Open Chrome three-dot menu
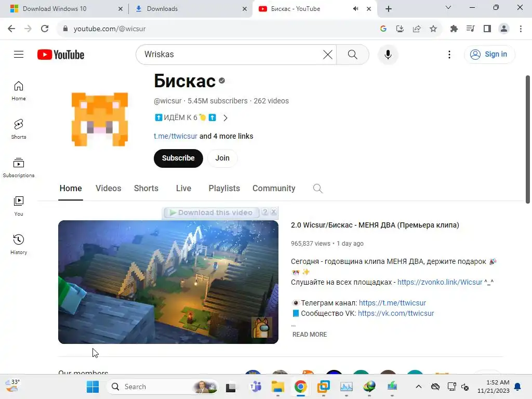The height and width of the screenshot is (399, 532). (521, 29)
